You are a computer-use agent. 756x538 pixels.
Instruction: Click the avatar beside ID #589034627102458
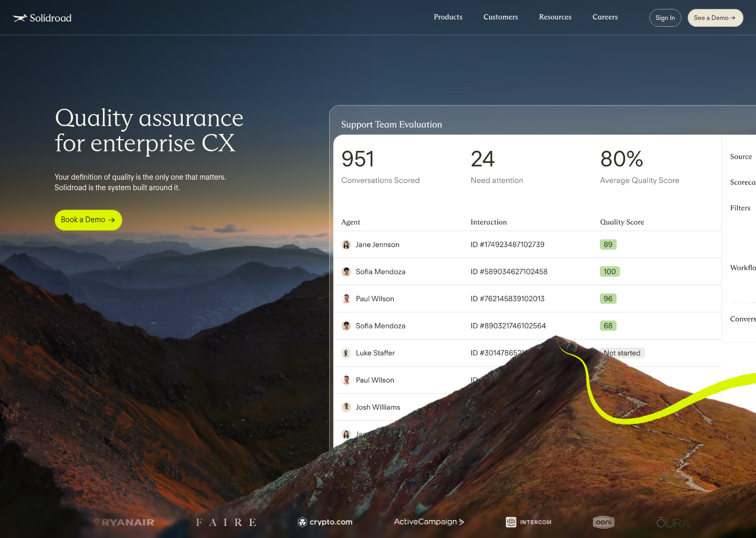(x=346, y=272)
